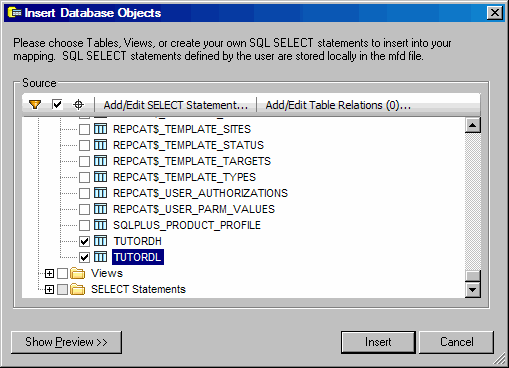Toggle the show checked objects only icon

pyautogui.click(x=57, y=105)
